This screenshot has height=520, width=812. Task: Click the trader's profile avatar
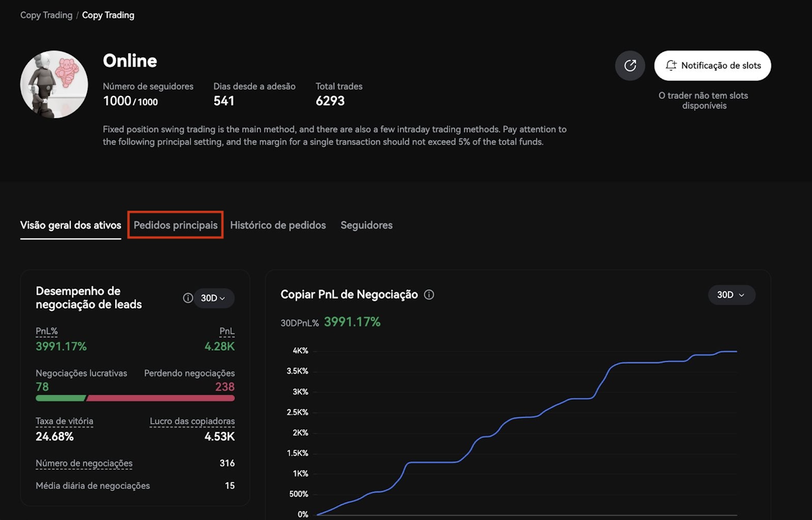click(x=54, y=84)
